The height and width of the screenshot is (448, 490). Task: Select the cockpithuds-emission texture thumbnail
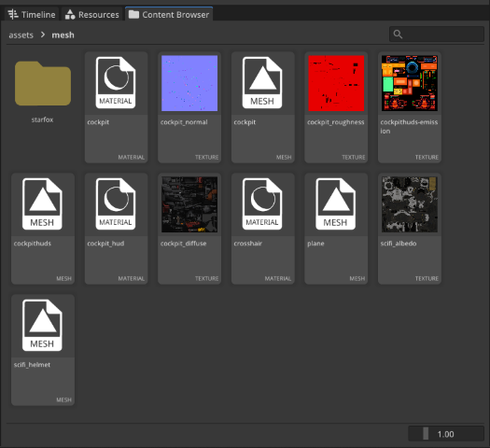[410, 83]
